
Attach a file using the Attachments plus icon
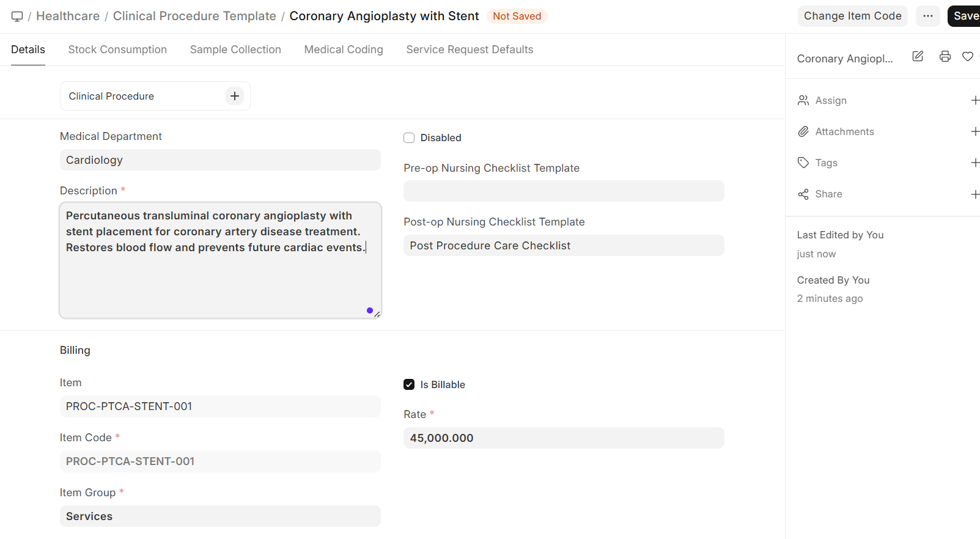pyautogui.click(x=975, y=131)
